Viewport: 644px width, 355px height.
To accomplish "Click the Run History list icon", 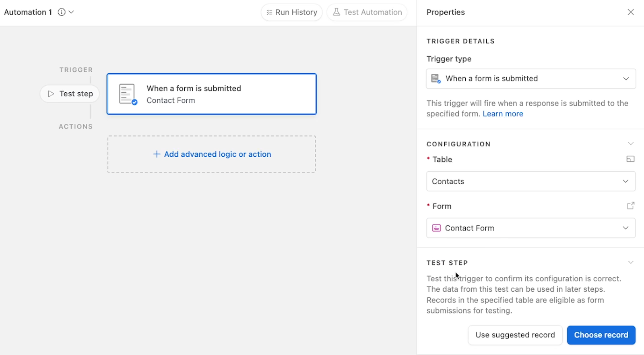I will pos(270,12).
